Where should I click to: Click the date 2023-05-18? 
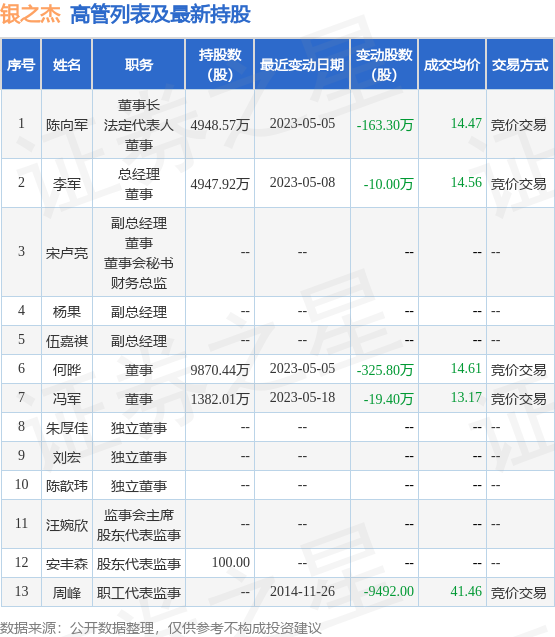click(x=302, y=397)
